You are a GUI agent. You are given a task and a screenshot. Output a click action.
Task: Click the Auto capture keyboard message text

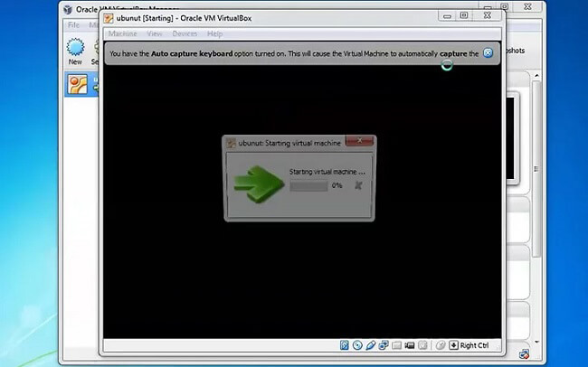coord(294,53)
